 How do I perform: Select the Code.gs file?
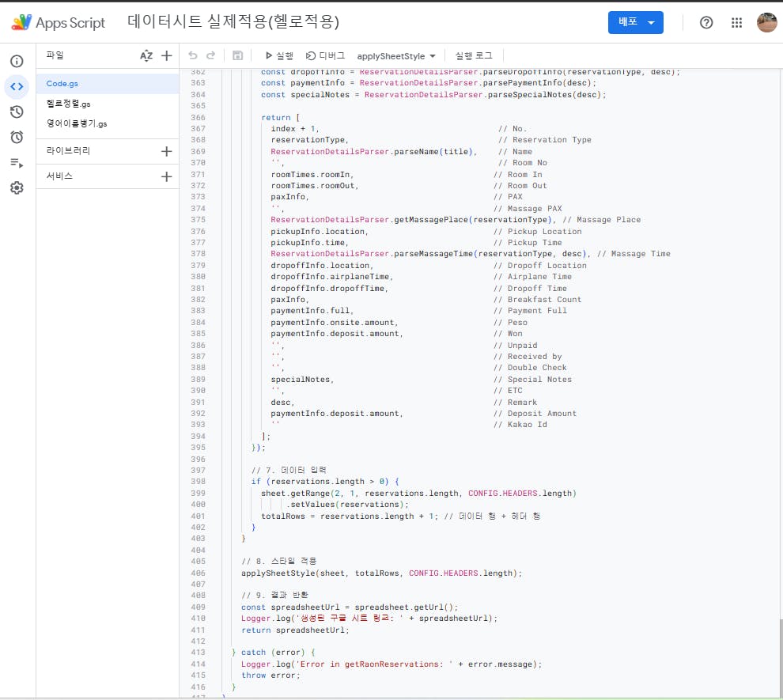tap(108, 84)
